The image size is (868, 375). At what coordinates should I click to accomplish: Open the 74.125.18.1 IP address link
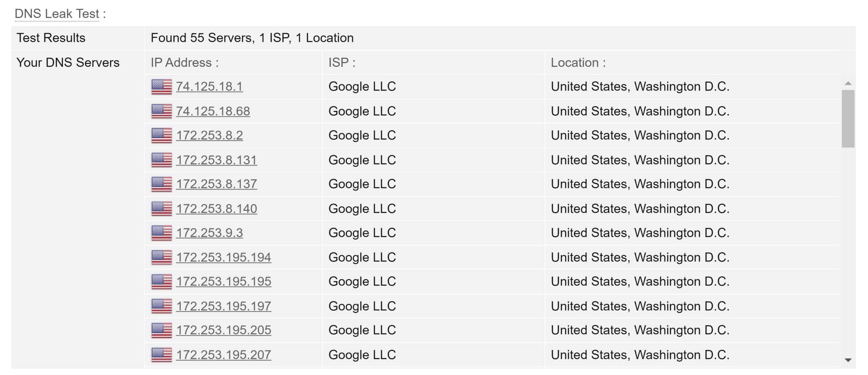click(x=209, y=87)
